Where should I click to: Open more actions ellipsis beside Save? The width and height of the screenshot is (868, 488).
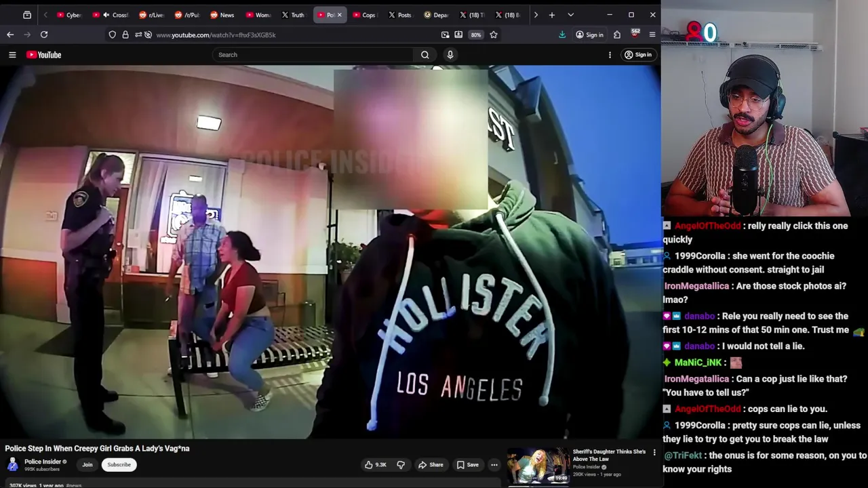point(494,464)
